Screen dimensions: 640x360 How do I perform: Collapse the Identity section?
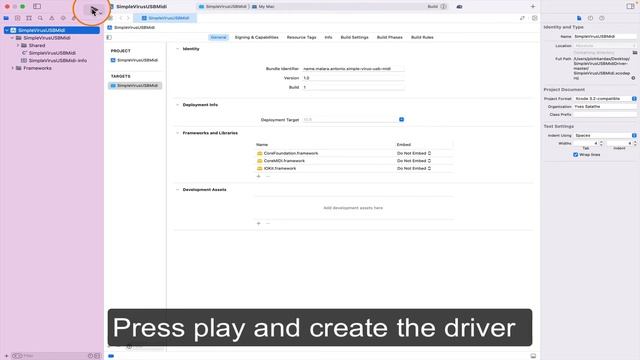pos(177,49)
